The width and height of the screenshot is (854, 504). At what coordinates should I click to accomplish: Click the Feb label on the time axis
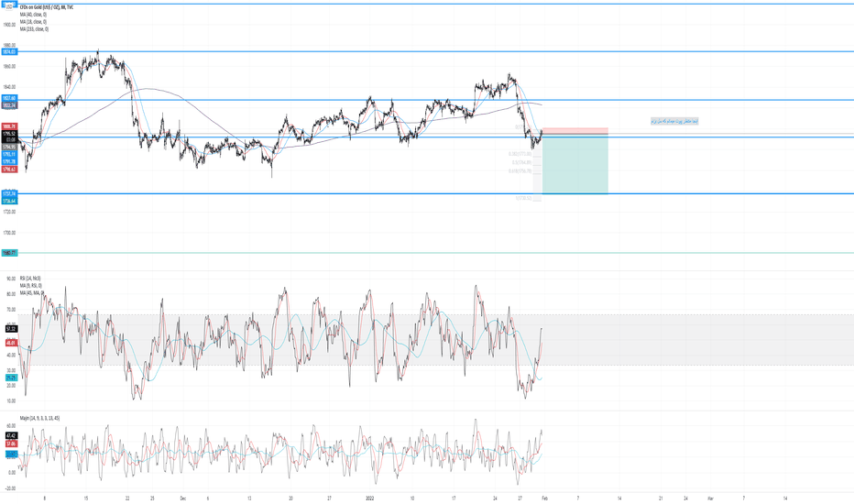click(544, 499)
